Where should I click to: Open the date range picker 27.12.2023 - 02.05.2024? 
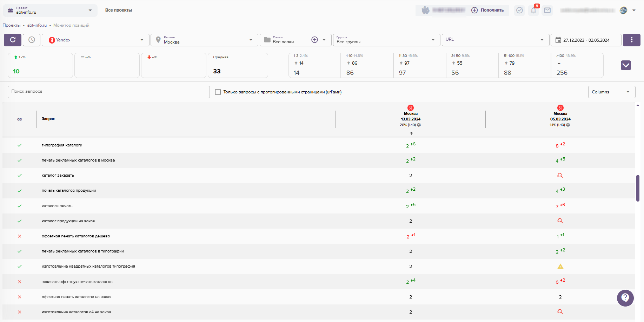coord(586,40)
